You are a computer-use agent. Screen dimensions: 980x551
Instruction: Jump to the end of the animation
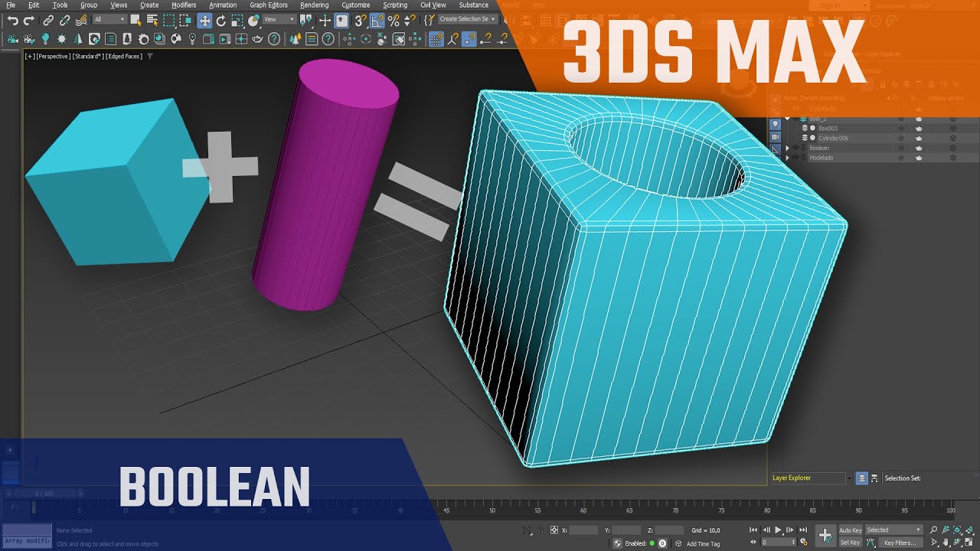803,530
